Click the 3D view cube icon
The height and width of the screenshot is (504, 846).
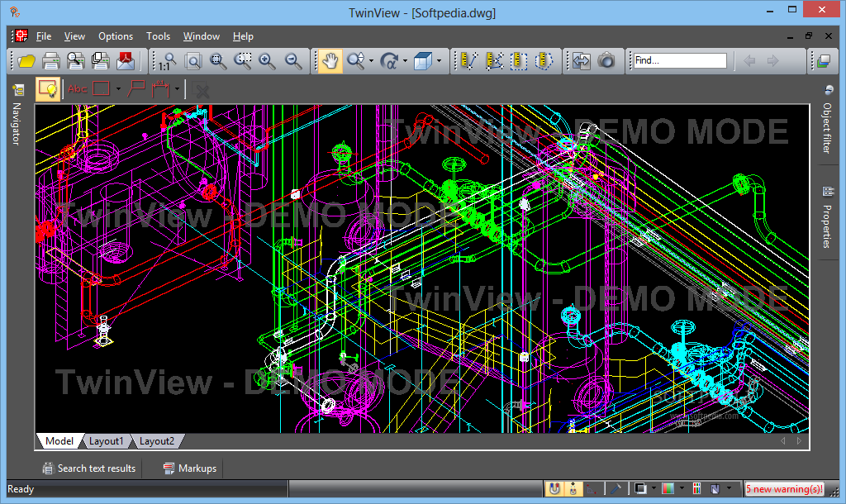[422, 61]
